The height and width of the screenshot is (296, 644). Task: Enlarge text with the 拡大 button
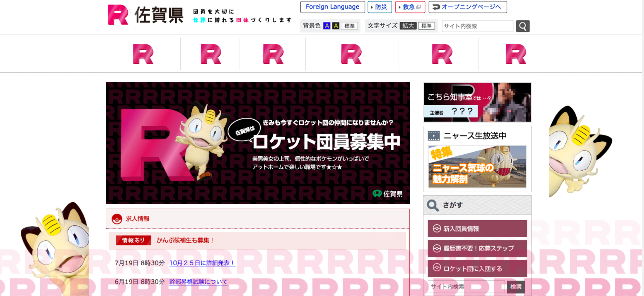click(408, 26)
